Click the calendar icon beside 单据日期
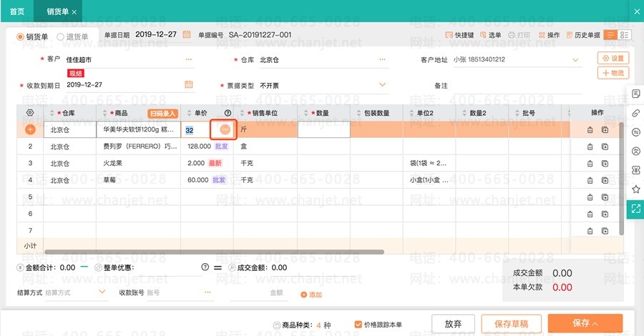 pyautogui.click(x=187, y=34)
